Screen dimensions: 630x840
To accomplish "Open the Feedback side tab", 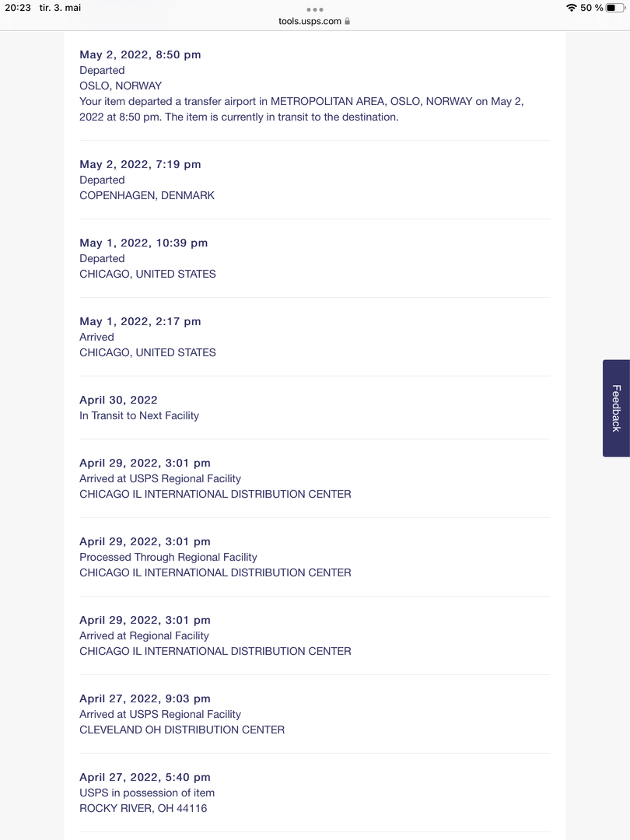I will [616, 408].
